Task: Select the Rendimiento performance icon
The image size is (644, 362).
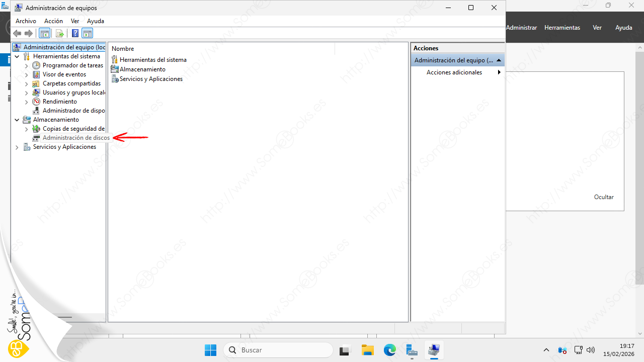Action: pyautogui.click(x=36, y=102)
